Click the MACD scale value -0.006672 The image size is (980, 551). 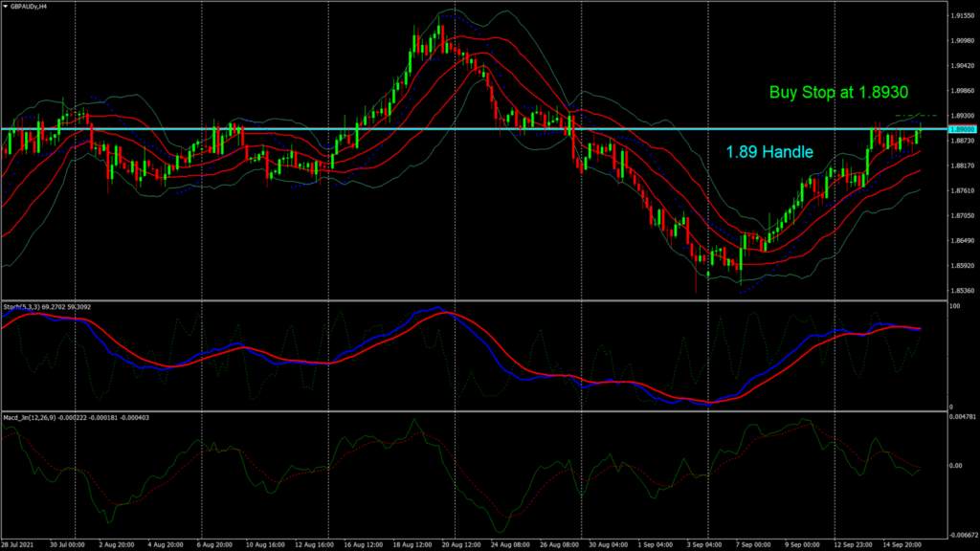[963, 536]
